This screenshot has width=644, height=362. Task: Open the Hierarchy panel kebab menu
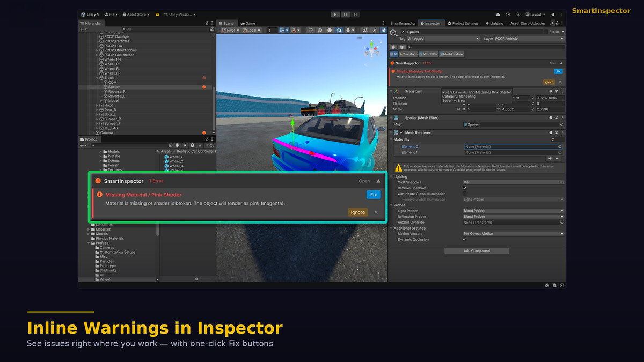213,23
